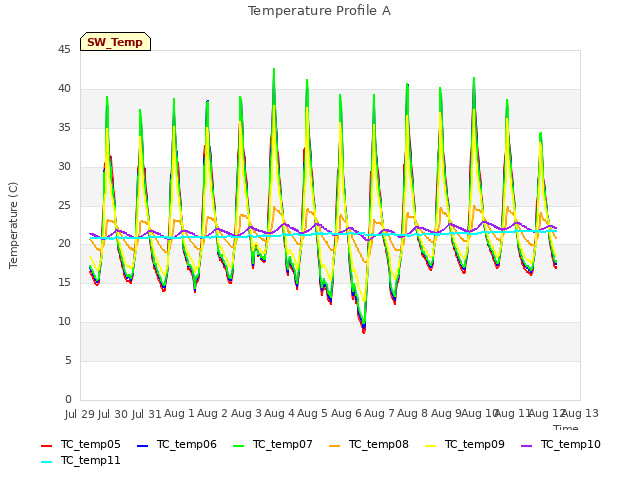The image size is (640, 480).
Task: Toggle the TC_temp11 legend entry
Action: pyautogui.click(x=81, y=460)
